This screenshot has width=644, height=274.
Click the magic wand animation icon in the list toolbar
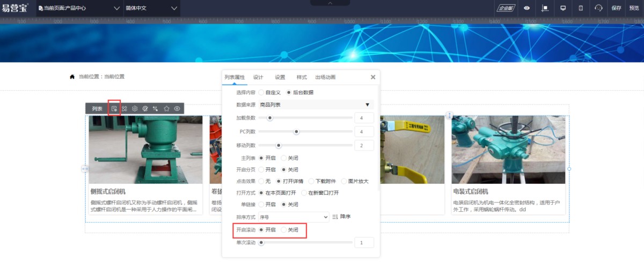point(156,109)
